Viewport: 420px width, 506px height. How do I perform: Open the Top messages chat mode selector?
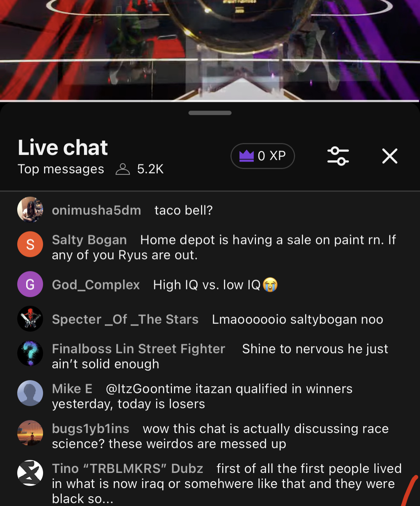pos(61,169)
